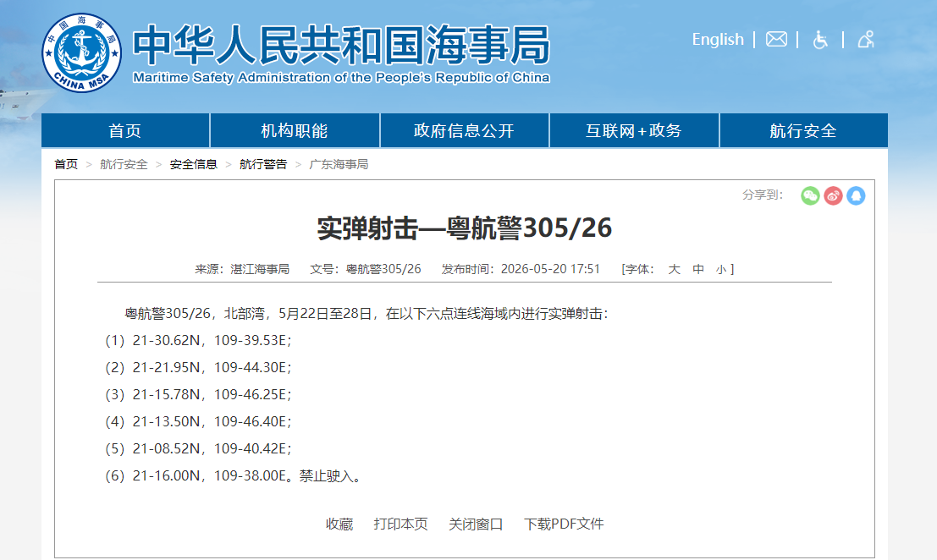Open the wheelchair accessibility icon

pyautogui.click(x=820, y=40)
